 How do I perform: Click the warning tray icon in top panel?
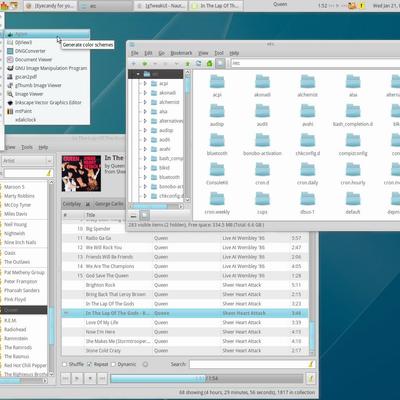(361, 6)
